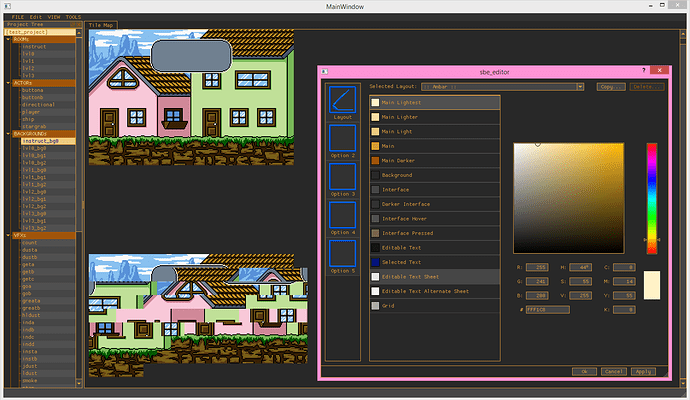This screenshot has width=690, height=400.
Task: Click the hex color code field
Action: click(x=547, y=310)
